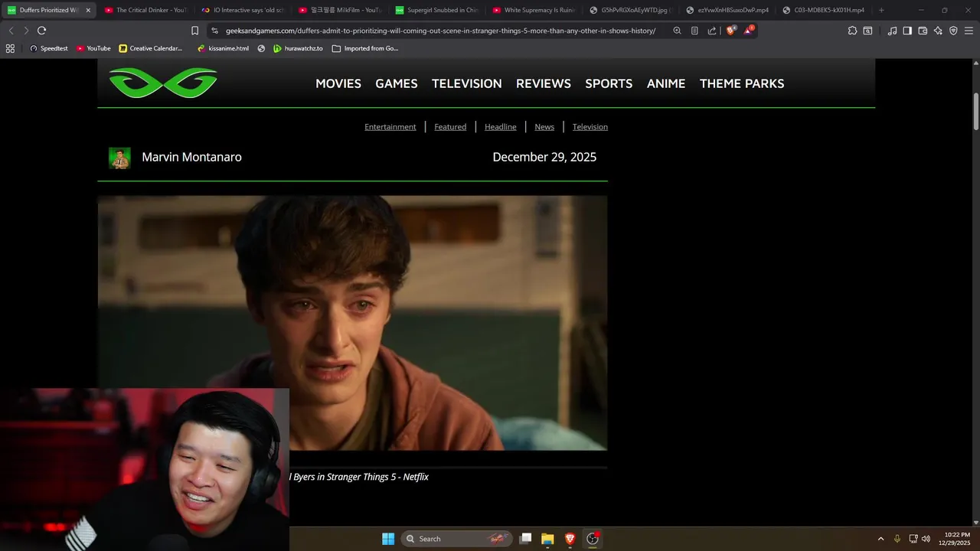Click the Featured category link
980x551 pixels.
tap(450, 127)
